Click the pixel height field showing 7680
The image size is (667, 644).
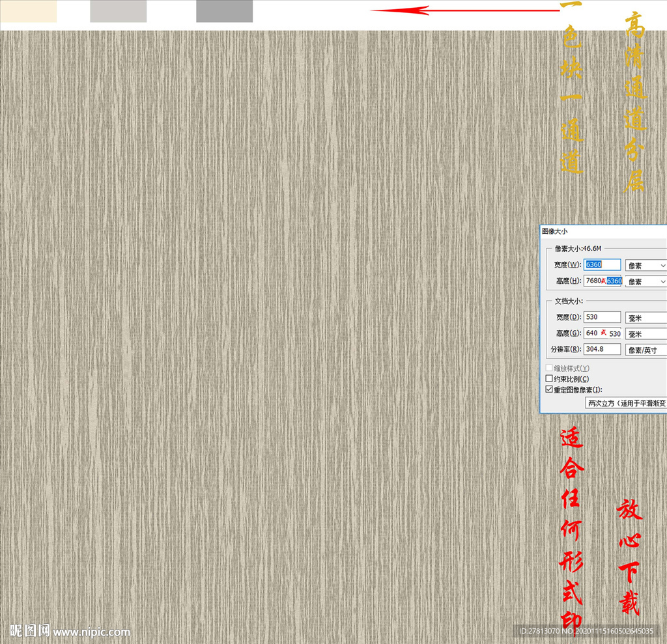(602, 281)
